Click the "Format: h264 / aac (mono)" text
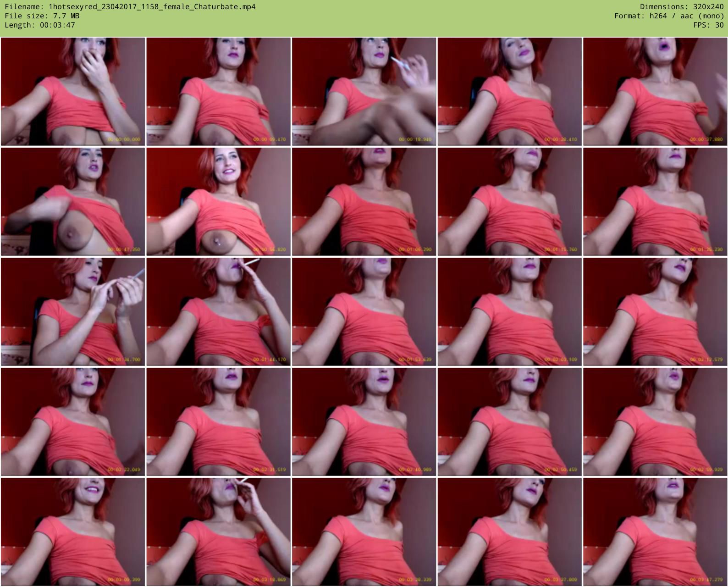This screenshot has height=587, width=728. tap(669, 16)
